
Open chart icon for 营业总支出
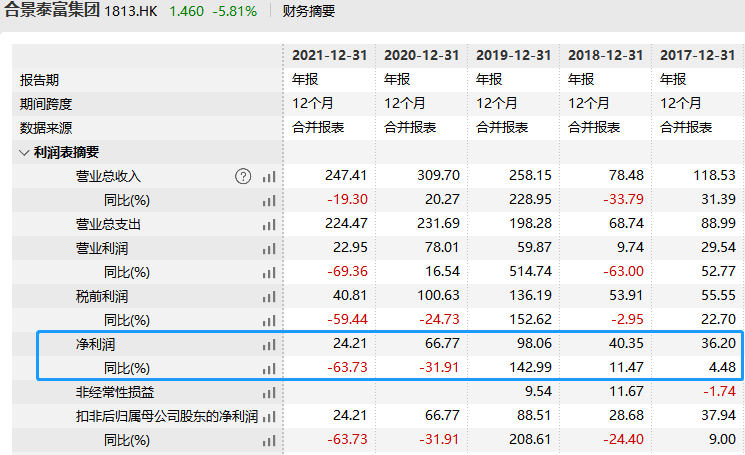click(x=269, y=225)
